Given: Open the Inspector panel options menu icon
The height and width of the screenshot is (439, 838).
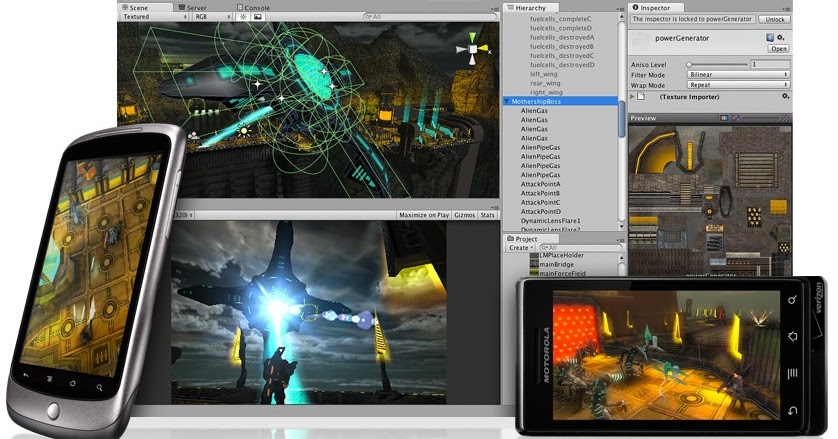Looking at the screenshot, I should tap(788, 9).
